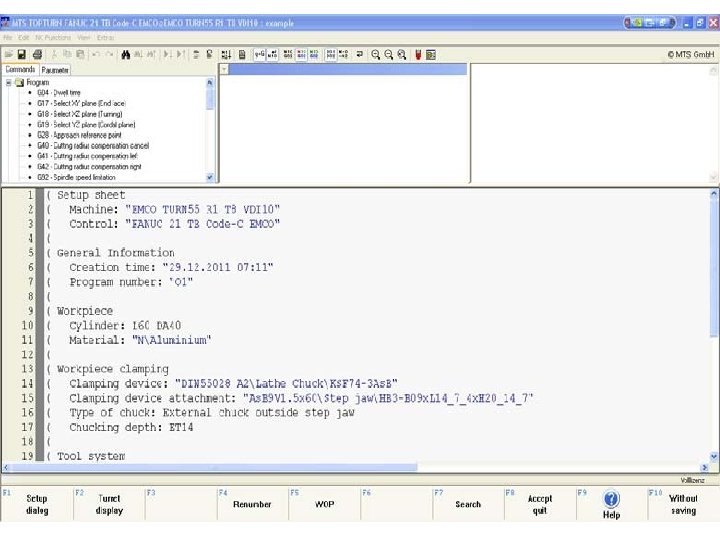Open the View menu

84,37
